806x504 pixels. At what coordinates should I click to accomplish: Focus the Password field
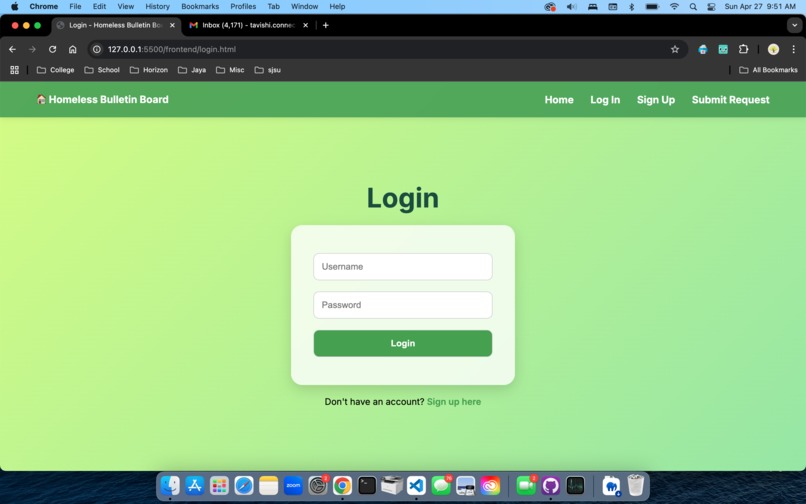click(x=402, y=305)
